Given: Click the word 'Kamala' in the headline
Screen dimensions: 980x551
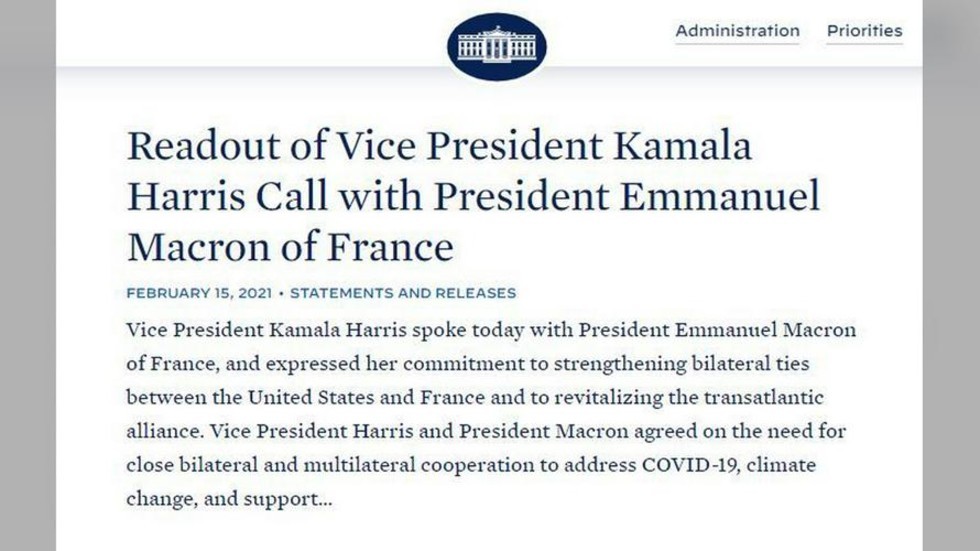Looking at the screenshot, I should 682,146.
